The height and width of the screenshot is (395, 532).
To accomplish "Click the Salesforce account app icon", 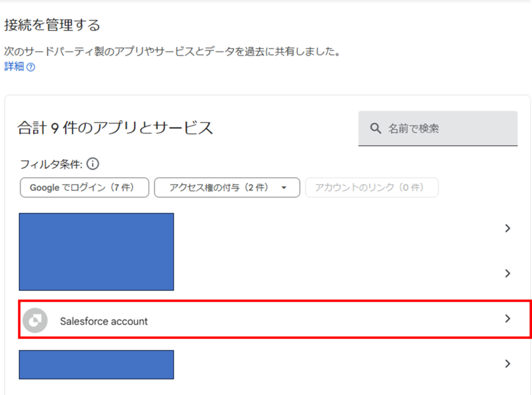I will point(35,320).
